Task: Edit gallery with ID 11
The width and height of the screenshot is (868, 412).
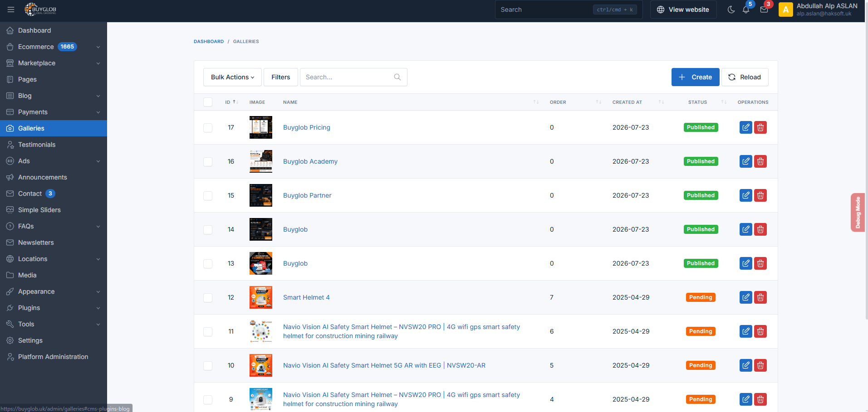Action: (746, 331)
